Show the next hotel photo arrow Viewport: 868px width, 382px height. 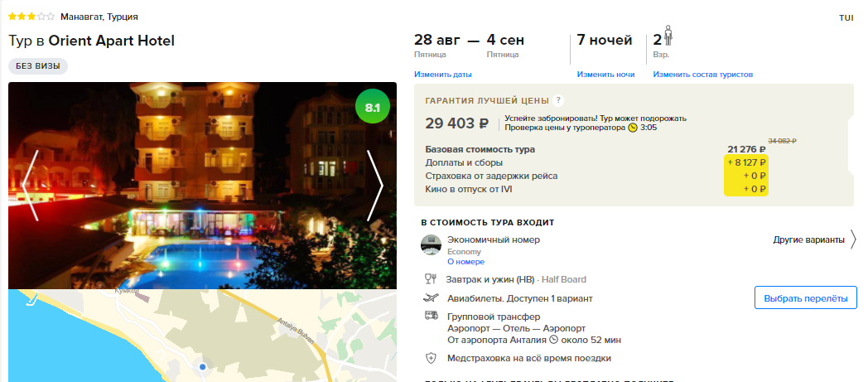[x=374, y=186]
